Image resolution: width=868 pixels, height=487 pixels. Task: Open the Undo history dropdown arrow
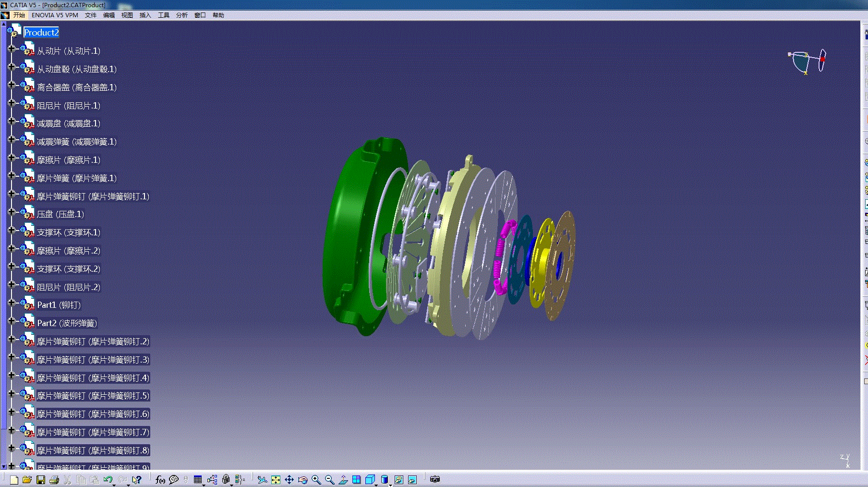pyautogui.click(x=114, y=485)
